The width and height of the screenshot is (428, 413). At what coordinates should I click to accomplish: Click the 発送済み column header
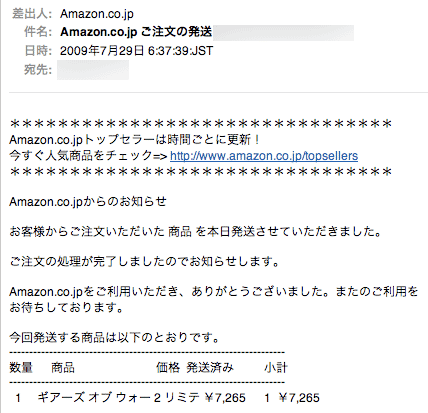210,368
